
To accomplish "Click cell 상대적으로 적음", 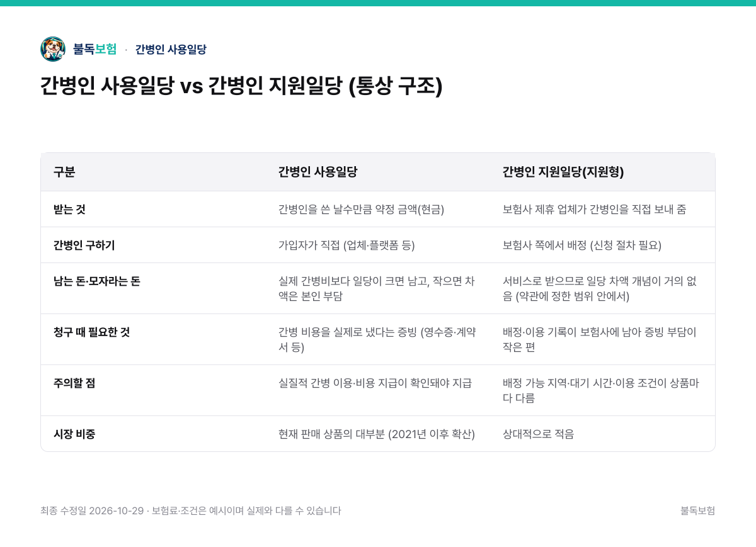I will pos(539,434).
